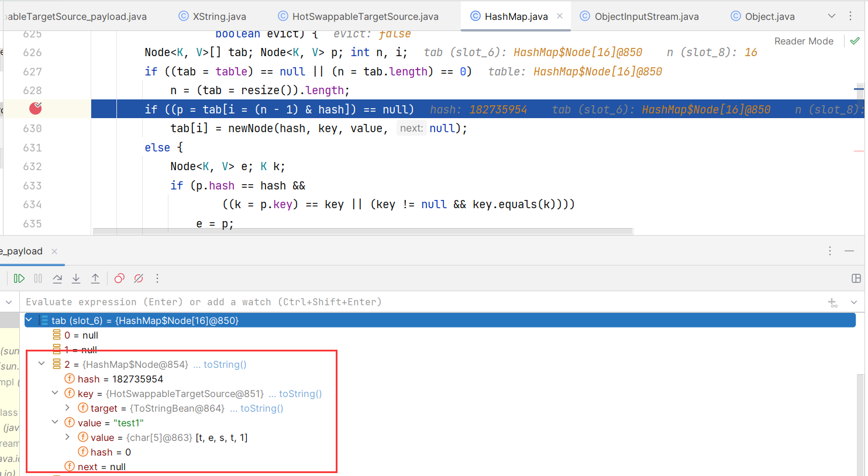Collapse the key HotSwappableTargetSource node

tap(54, 394)
